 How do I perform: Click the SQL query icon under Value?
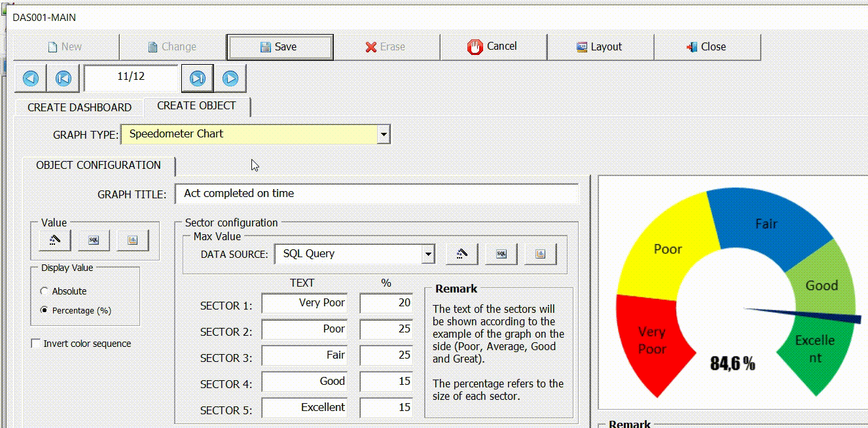click(93, 240)
